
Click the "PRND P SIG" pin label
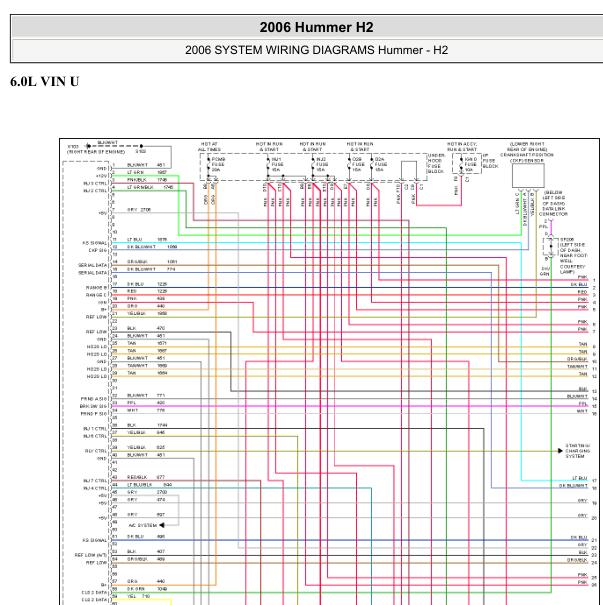coord(94,414)
